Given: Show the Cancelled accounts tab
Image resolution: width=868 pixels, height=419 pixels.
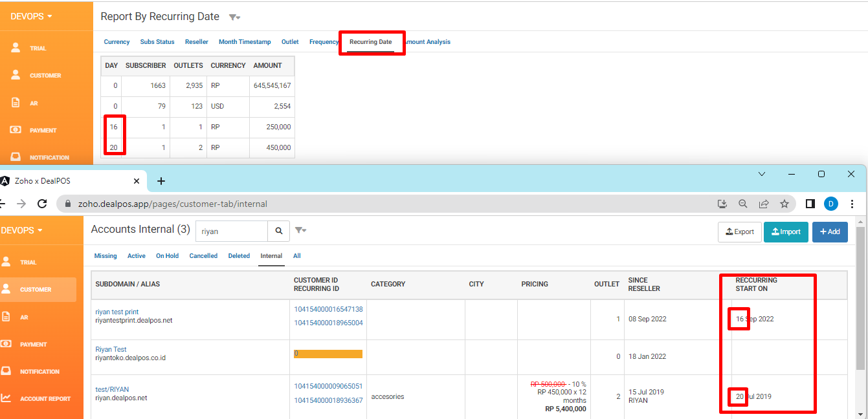Looking at the screenshot, I should 203,256.
